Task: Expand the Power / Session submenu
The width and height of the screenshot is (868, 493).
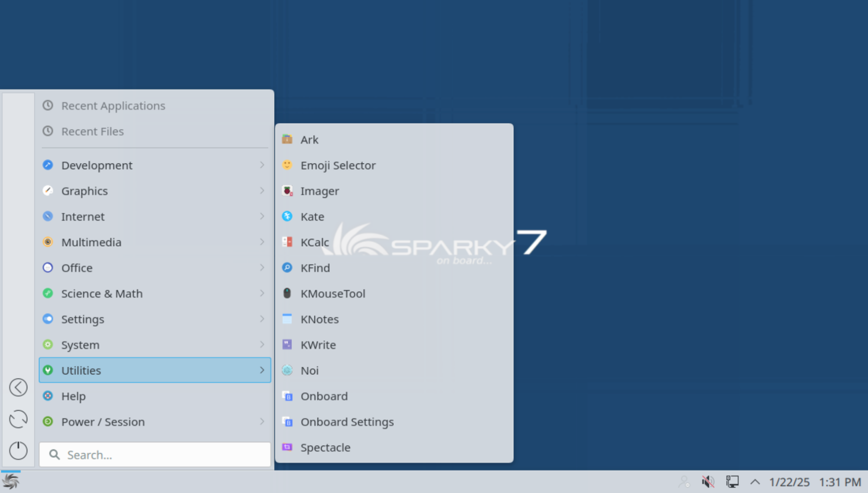Action: click(x=103, y=421)
